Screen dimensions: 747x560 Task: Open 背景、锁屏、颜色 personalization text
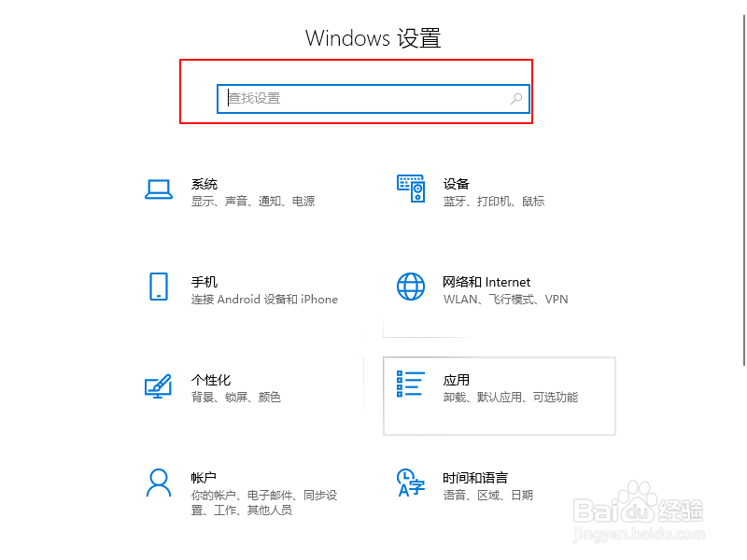[x=236, y=398]
